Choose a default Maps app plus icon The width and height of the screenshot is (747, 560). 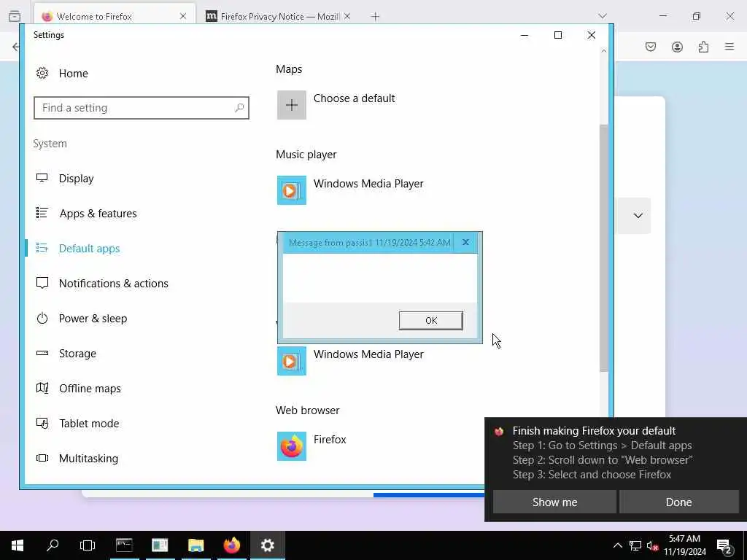pos(292,105)
